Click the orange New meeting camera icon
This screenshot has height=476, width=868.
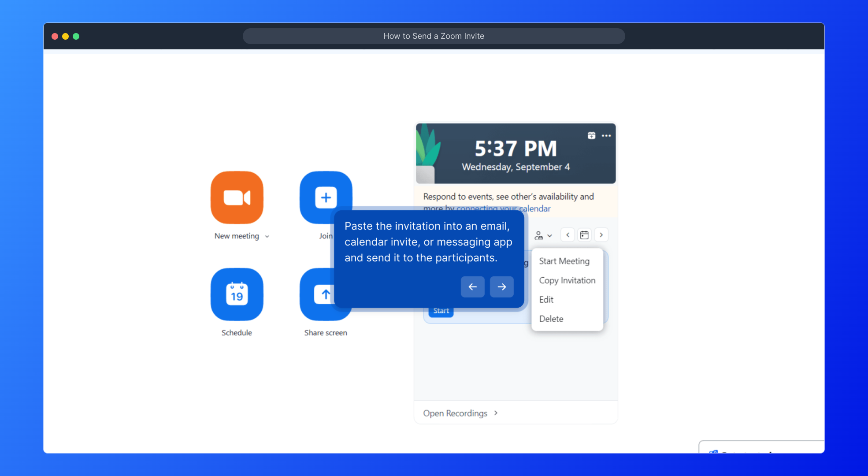(x=237, y=197)
